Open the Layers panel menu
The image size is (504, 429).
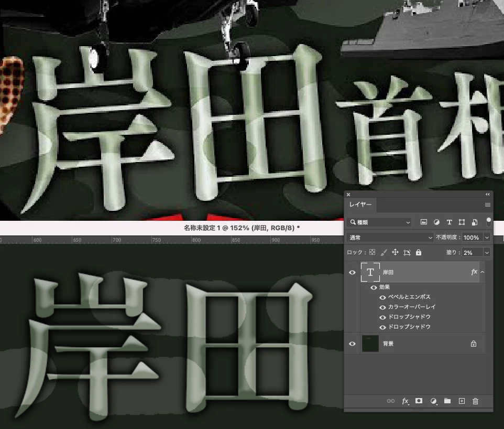pos(488,205)
